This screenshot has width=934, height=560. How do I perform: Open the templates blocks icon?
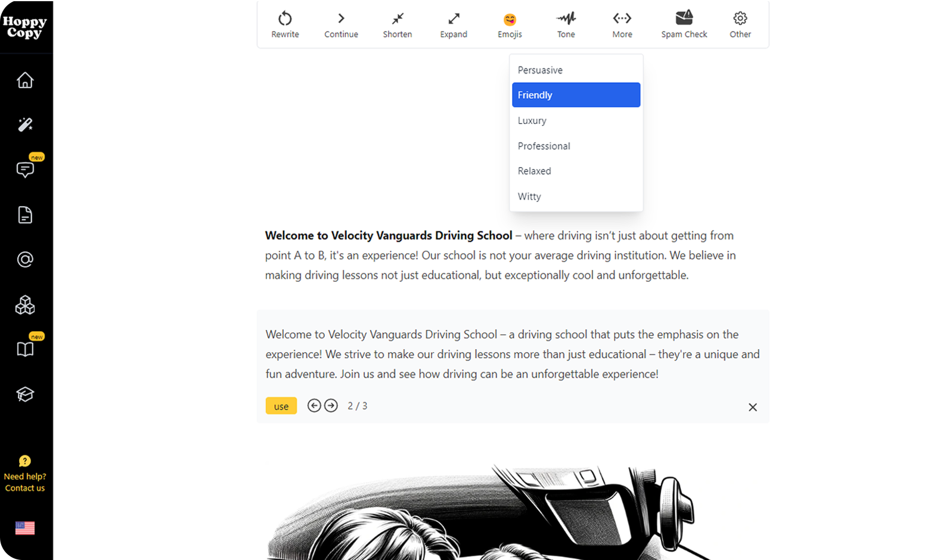pyautogui.click(x=25, y=305)
